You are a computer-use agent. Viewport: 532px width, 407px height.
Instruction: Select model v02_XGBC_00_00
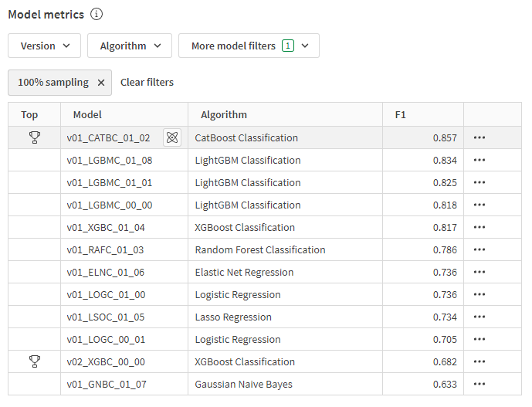coord(106,362)
